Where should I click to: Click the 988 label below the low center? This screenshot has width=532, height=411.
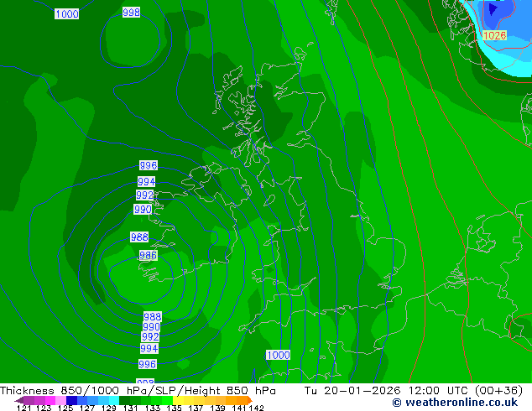point(153,316)
